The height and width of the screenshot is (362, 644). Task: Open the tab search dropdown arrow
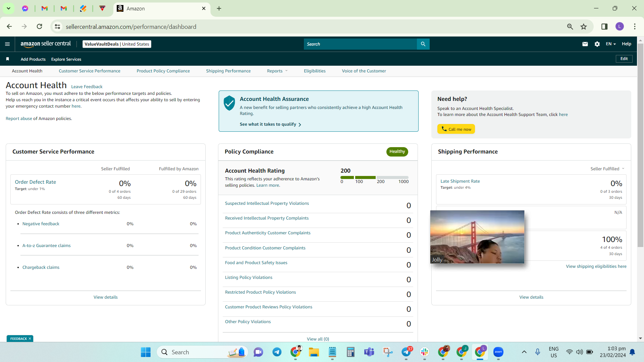click(x=8, y=8)
